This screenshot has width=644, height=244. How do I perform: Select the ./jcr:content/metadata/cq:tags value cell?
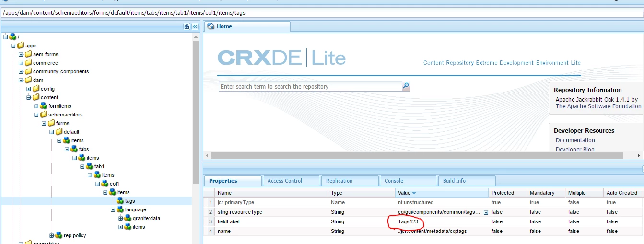click(441, 231)
